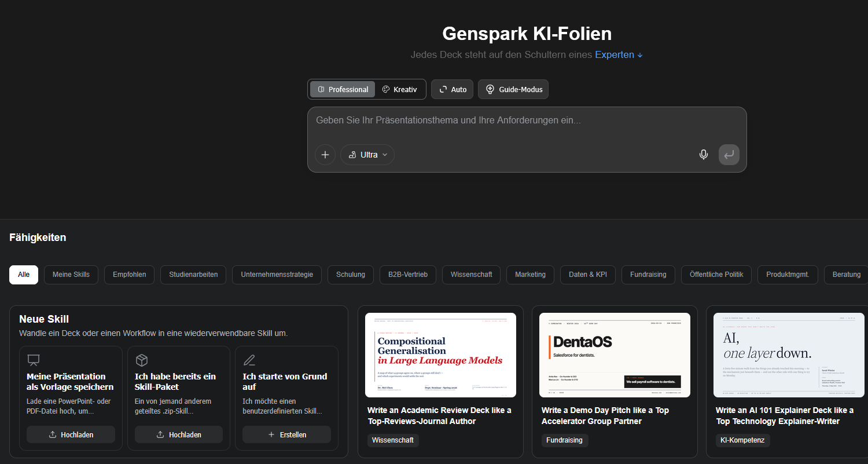The width and height of the screenshot is (868, 464).
Task: Click the Fähigkeiten section heading
Action: tap(38, 238)
